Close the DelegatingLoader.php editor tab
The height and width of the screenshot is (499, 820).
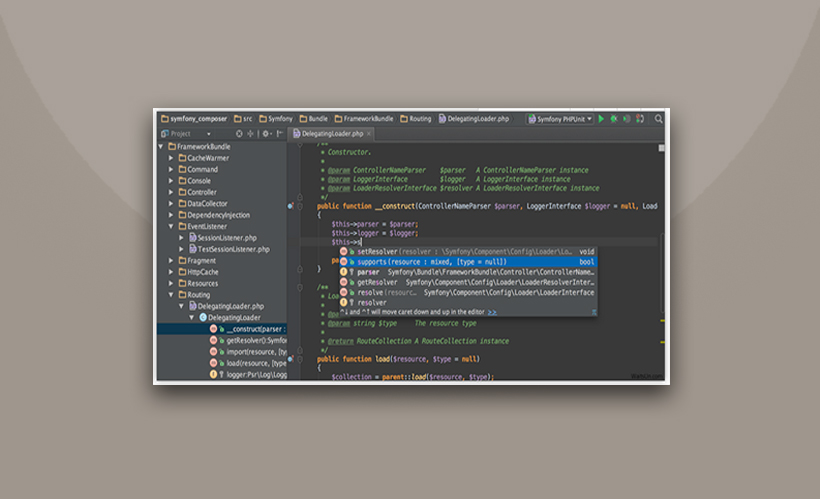[369, 134]
